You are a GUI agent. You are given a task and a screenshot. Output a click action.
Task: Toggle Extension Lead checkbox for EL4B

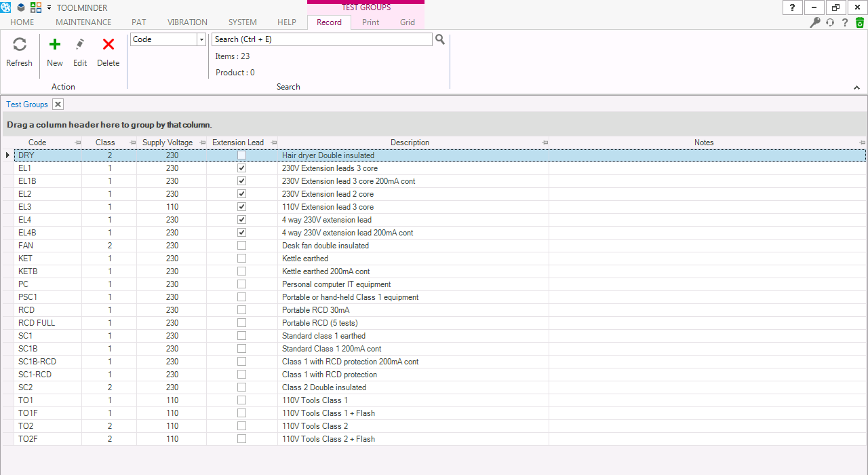242,233
